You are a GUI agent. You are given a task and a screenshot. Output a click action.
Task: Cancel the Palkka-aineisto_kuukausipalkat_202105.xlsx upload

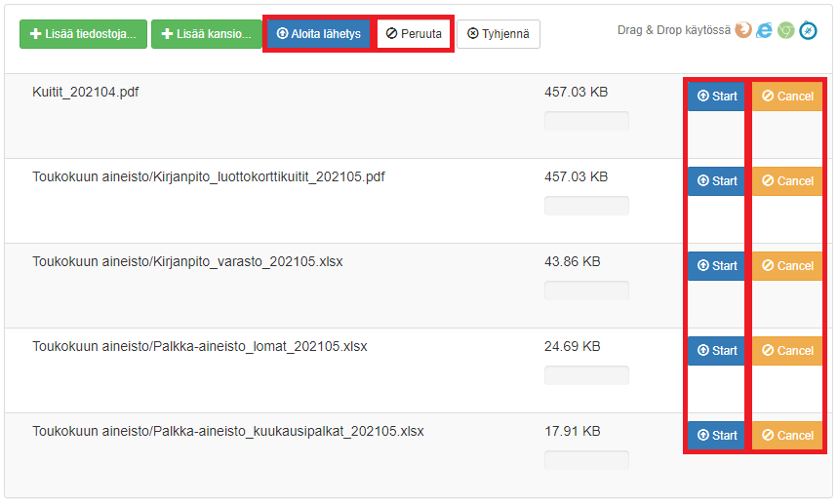[787, 436]
